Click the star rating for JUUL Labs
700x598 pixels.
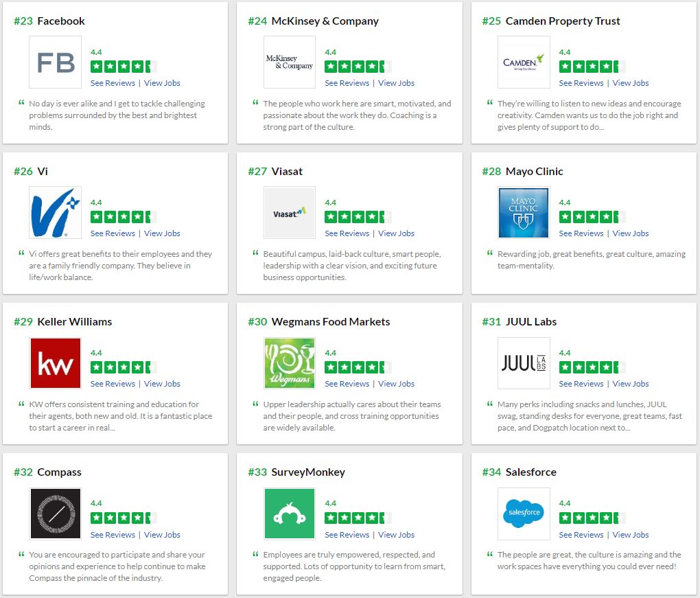point(592,367)
